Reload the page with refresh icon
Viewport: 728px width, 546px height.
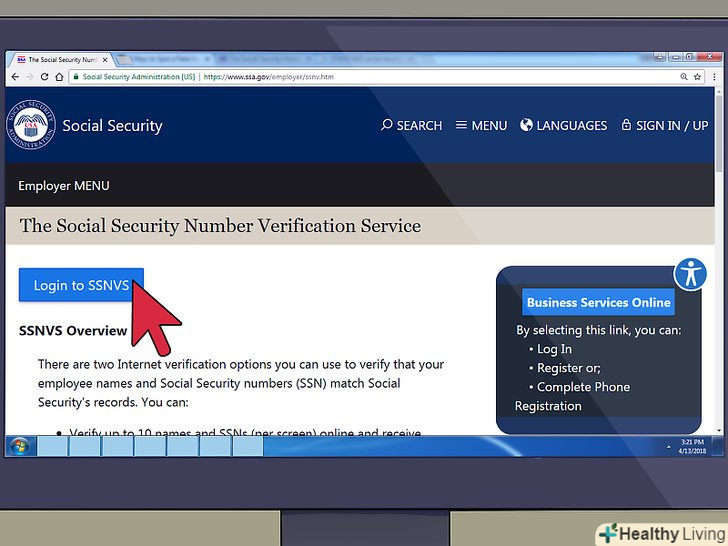point(45,77)
